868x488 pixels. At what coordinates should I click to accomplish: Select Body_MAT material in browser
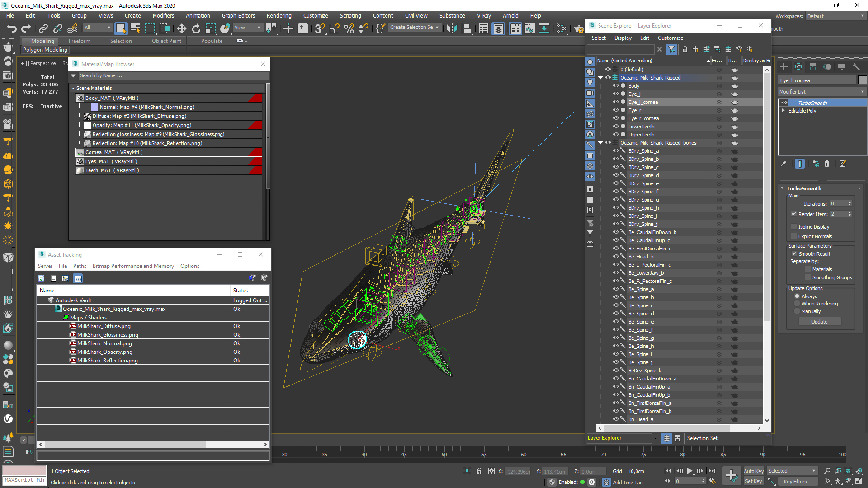(169, 98)
